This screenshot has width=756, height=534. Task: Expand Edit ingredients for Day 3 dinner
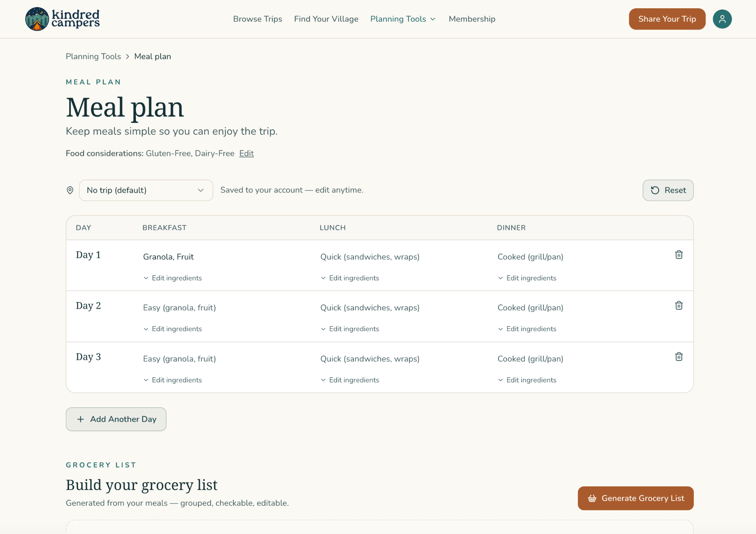click(x=527, y=380)
